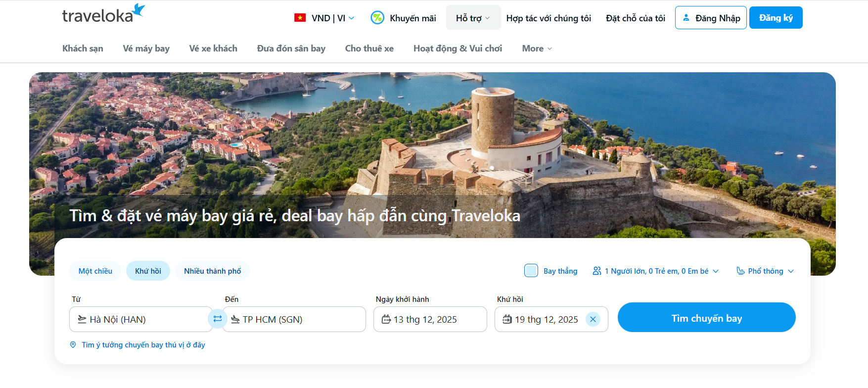868x388 pixels.
Task: Open Phổ thông seat class dropdown
Action: click(x=765, y=271)
